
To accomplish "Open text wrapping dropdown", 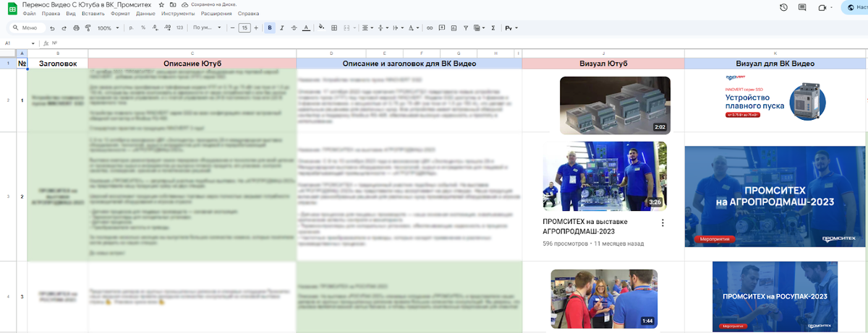I will click(x=397, y=28).
